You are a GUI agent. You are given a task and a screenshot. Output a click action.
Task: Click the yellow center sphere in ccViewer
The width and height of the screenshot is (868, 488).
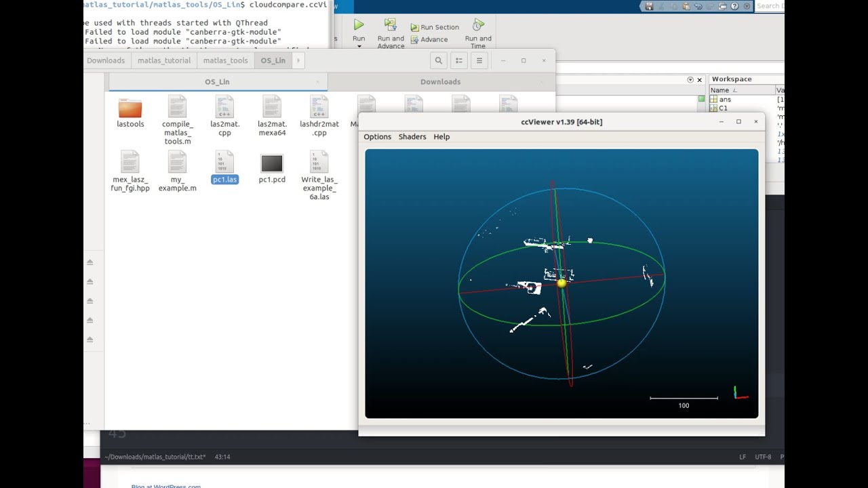pyautogui.click(x=561, y=283)
